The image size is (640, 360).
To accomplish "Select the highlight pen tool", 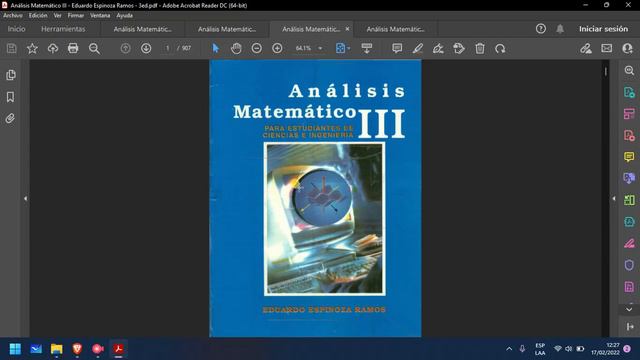I will tap(418, 48).
